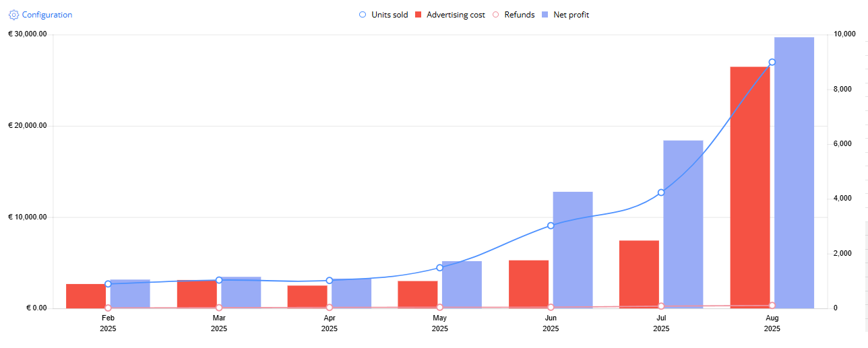Click the Configuration link text
Viewport: 868px width, 348px height.
pyautogui.click(x=46, y=14)
